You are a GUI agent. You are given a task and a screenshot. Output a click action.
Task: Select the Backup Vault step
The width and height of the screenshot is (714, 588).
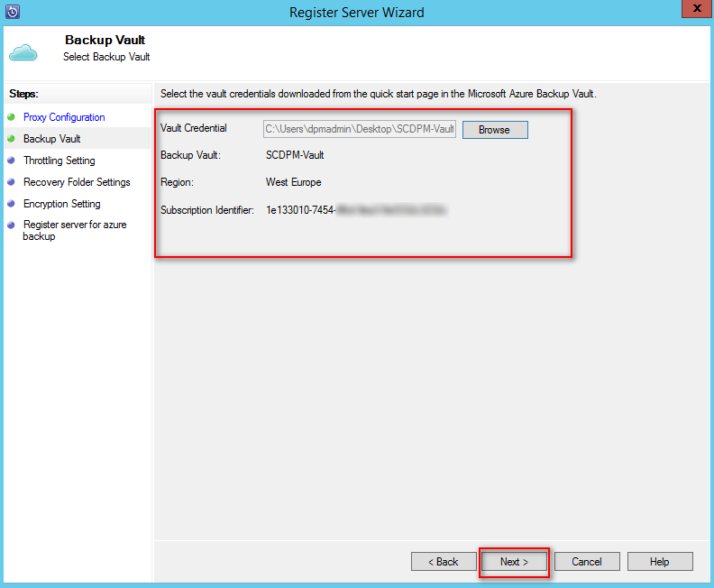point(52,139)
